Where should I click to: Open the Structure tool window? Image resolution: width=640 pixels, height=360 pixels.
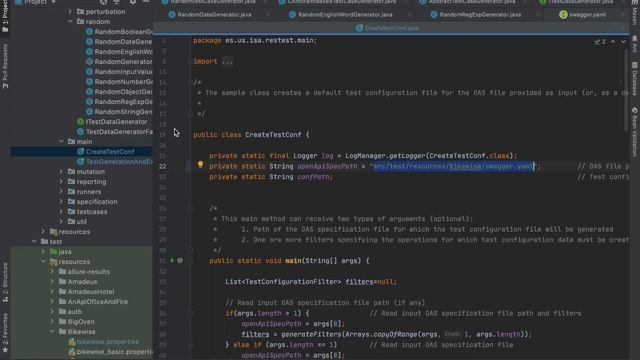click(x=5, y=282)
